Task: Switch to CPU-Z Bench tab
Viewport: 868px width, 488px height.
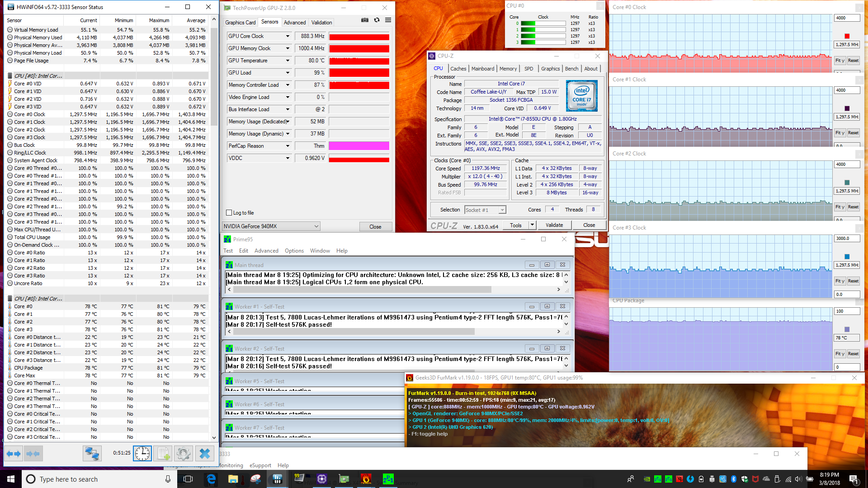Action: pyautogui.click(x=571, y=69)
